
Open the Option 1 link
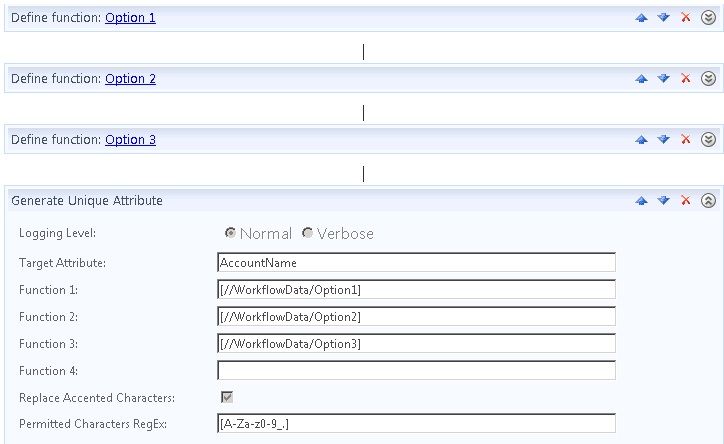(130, 18)
